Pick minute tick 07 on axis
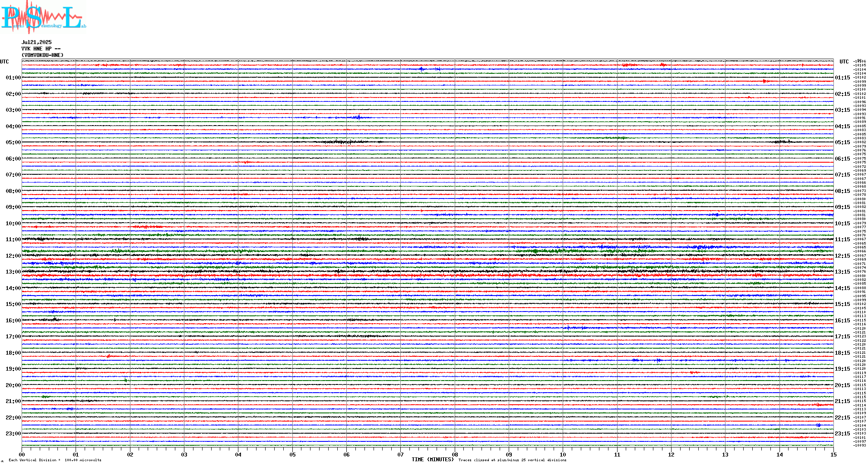868x466 pixels. coord(401,454)
